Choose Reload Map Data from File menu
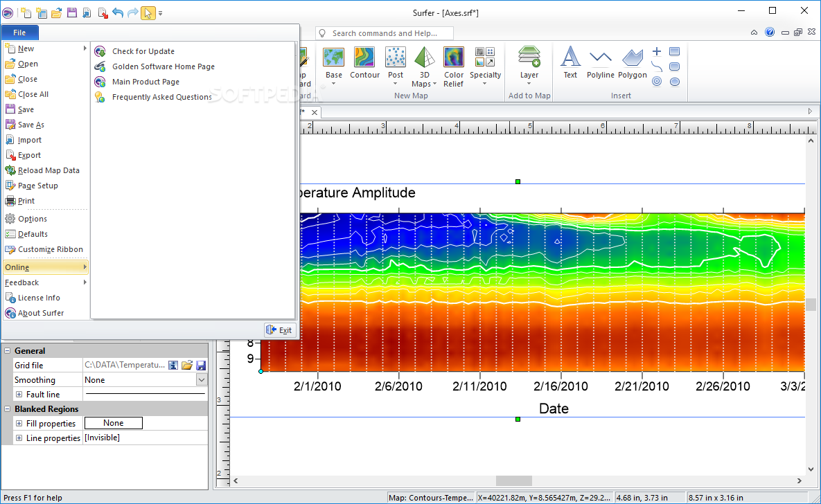Screen dimensions: 821x504 46,170
